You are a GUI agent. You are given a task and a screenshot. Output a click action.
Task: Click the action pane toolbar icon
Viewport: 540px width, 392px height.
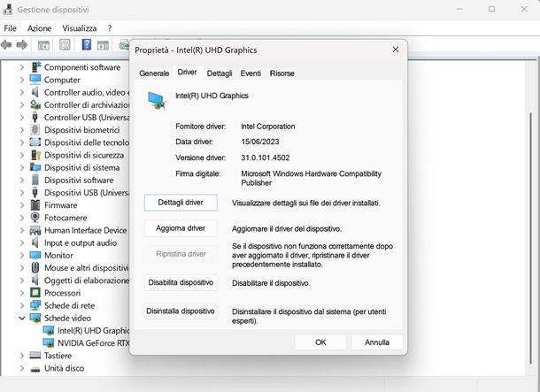point(103,45)
